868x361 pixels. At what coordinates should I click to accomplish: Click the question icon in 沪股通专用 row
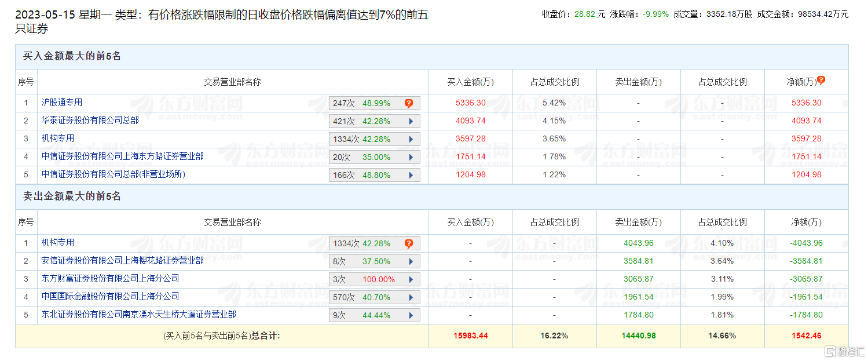409,103
